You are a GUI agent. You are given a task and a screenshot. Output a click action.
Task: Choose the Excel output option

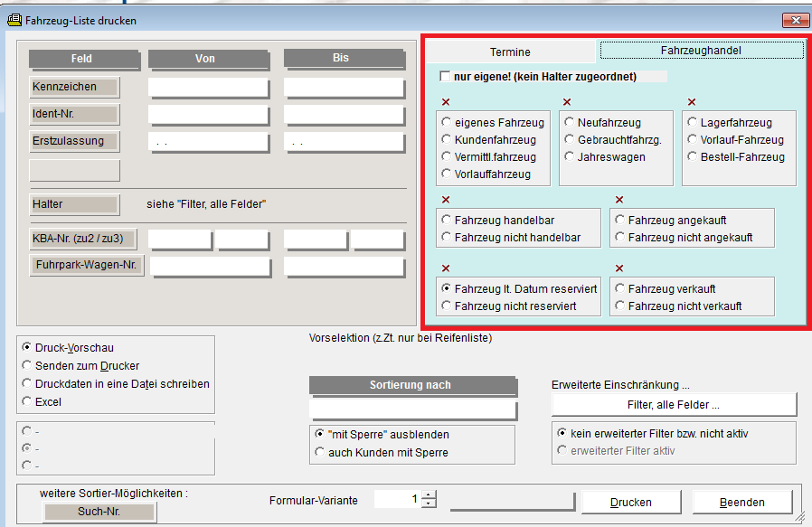(x=26, y=401)
